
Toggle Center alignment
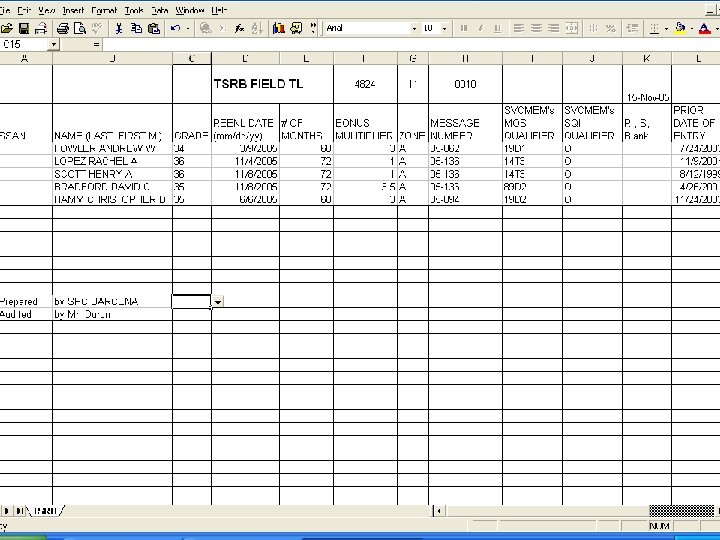coord(536,28)
